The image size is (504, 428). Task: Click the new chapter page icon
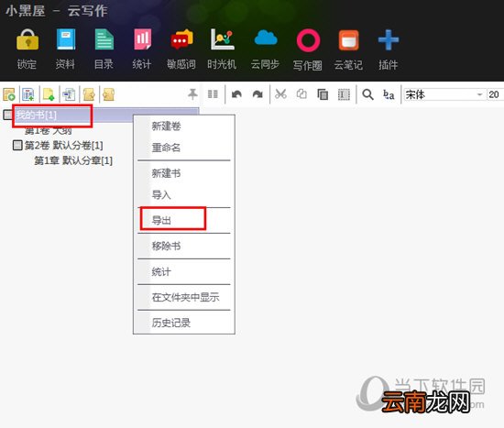49,94
